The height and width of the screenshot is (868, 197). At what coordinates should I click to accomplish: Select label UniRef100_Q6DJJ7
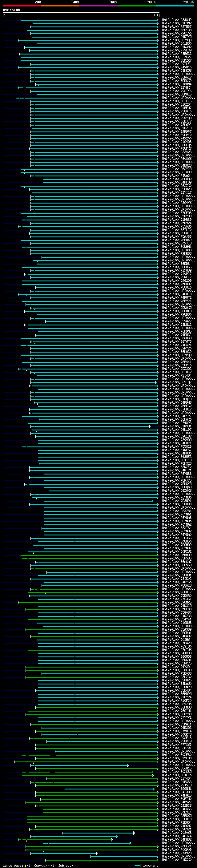176,121
